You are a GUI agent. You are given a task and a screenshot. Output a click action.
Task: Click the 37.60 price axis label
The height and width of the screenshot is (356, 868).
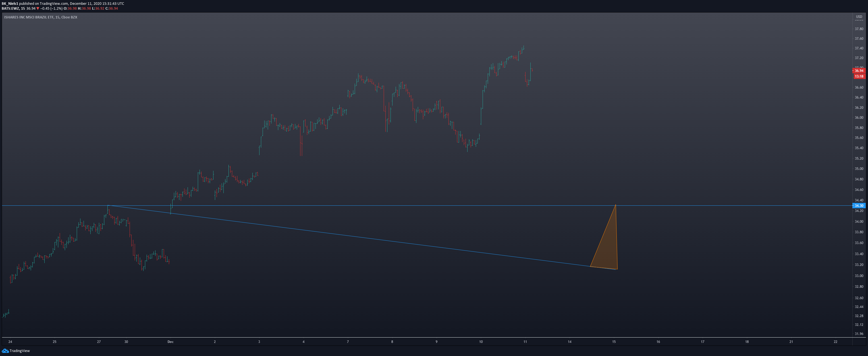tap(859, 39)
